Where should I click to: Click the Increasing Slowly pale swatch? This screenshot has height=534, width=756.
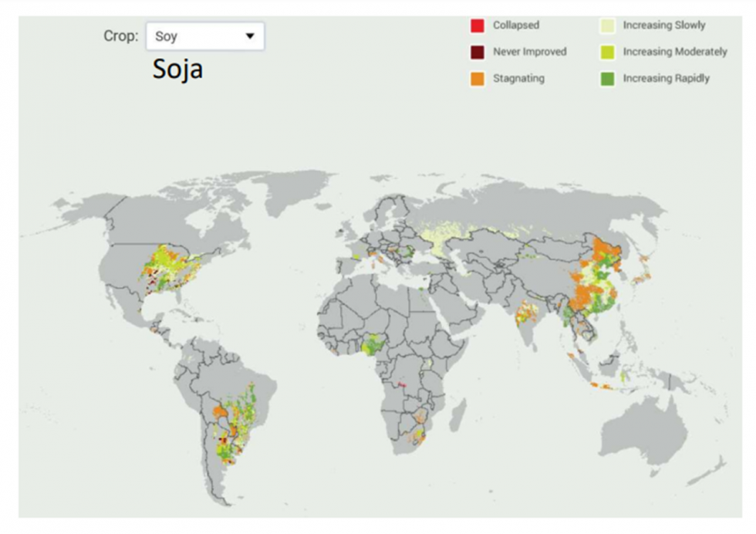pyautogui.click(x=608, y=25)
